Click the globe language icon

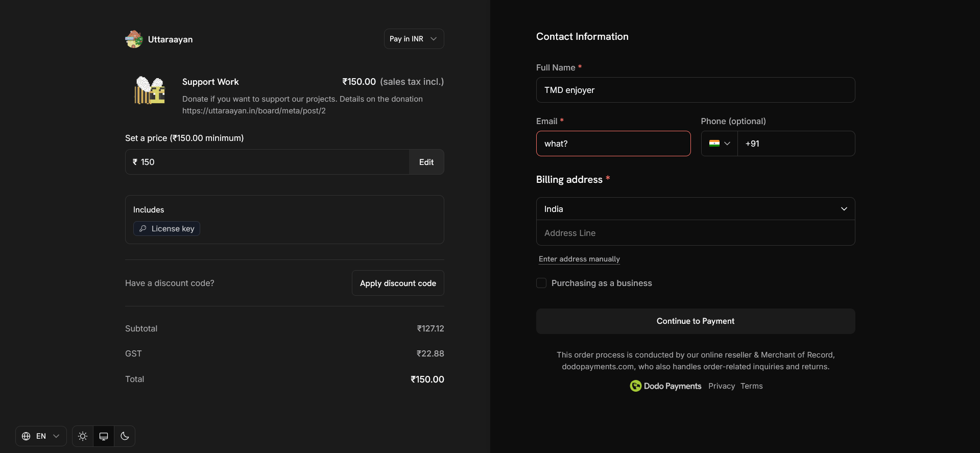click(26, 436)
